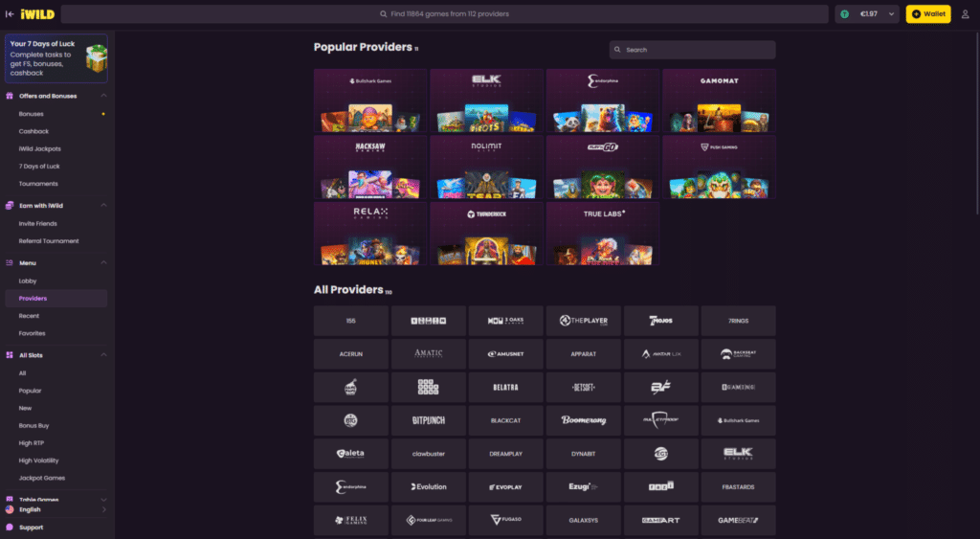Open the Nolimit City popular provider card
Viewport: 980px width, 539px height.
pyautogui.click(x=486, y=167)
